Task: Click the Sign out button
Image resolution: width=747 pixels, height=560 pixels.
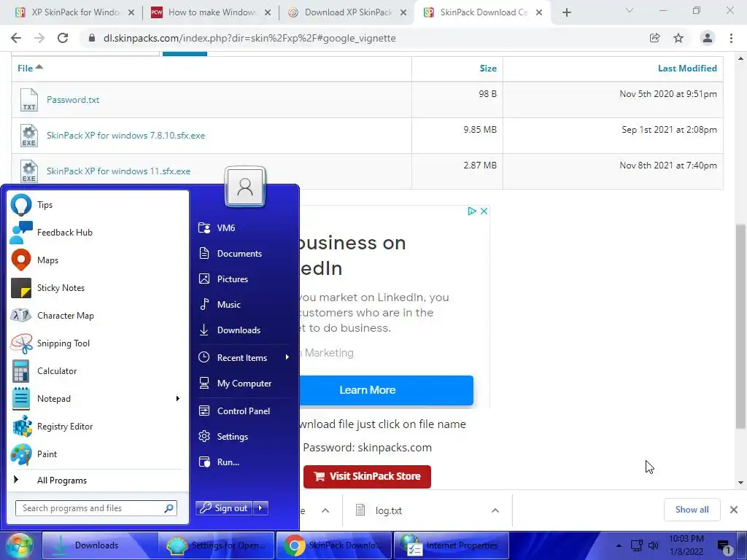Action: click(x=225, y=508)
